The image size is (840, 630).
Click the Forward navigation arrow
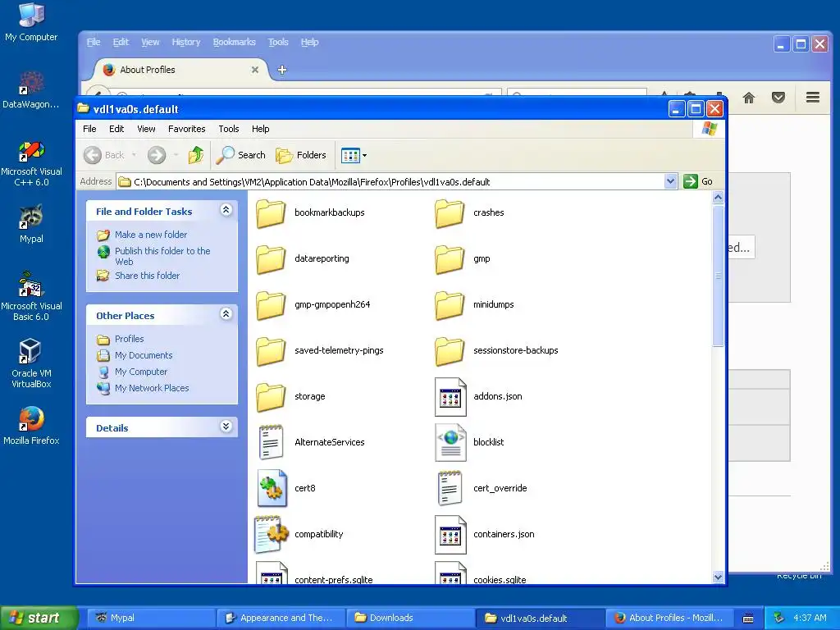(x=157, y=155)
